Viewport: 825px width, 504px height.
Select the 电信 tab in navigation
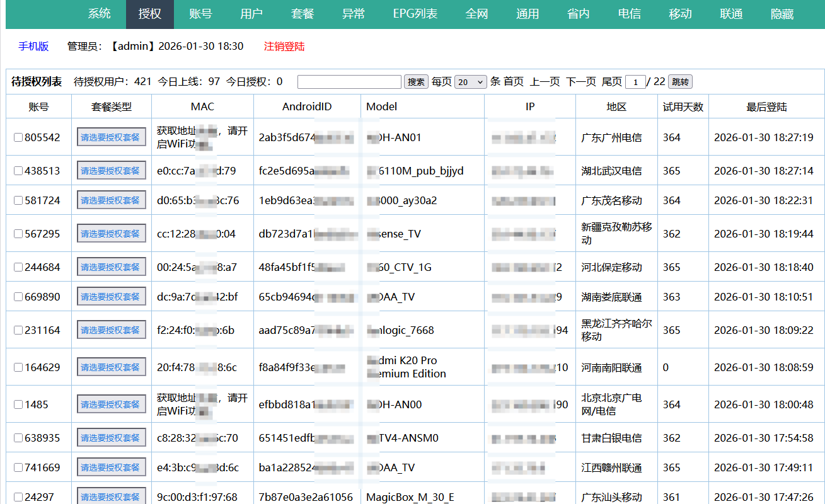pyautogui.click(x=629, y=14)
